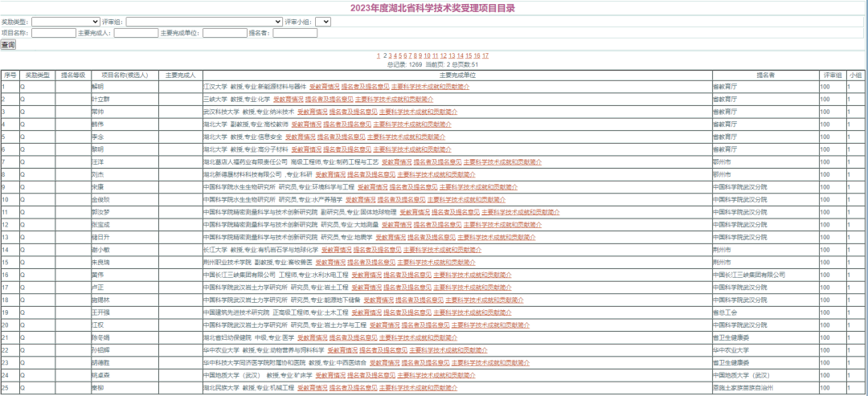Open 受教育情况 for 华中农业大学 row
Screen dimensions: 868x396
point(342,350)
